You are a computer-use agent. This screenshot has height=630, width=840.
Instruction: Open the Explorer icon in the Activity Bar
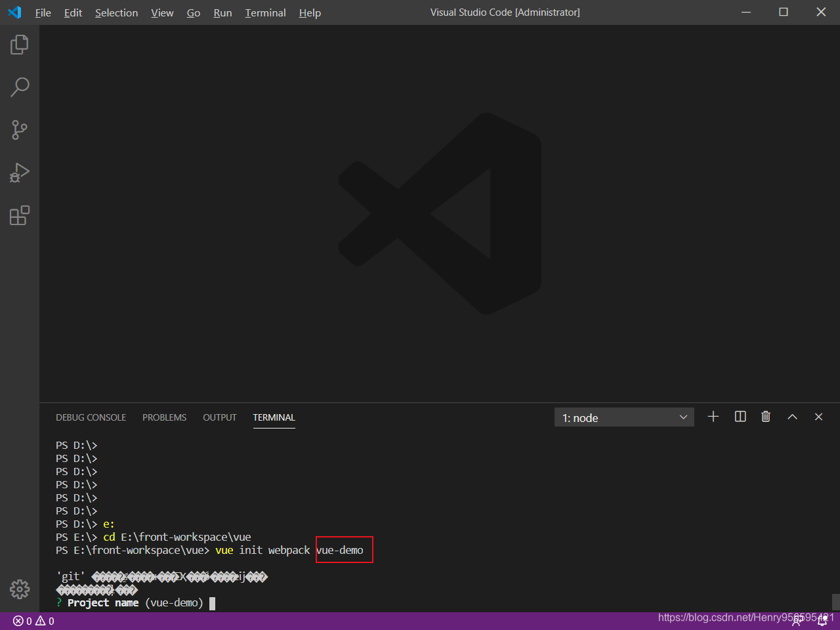(20, 44)
